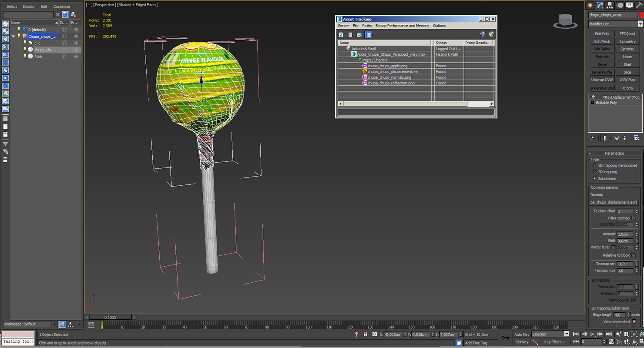The image size is (644, 348).
Task: Click the Set Keys key icon
Action: pos(505,338)
